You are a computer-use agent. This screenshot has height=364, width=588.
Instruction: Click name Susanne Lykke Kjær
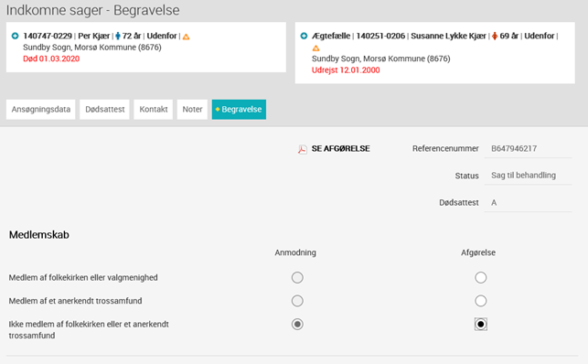[x=448, y=36]
